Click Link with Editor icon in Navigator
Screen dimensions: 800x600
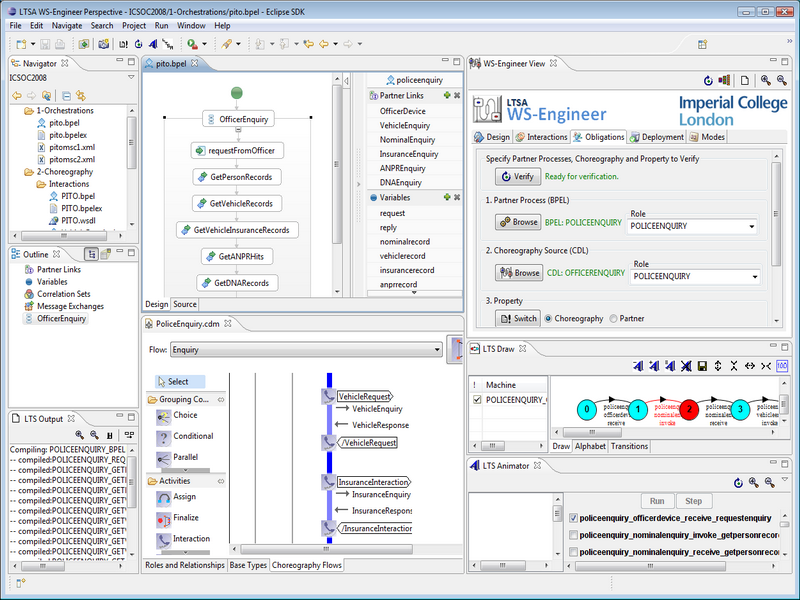pyautogui.click(x=81, y=95)
